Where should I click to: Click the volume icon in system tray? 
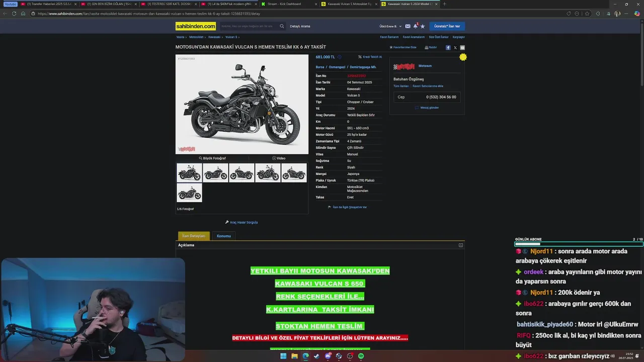tap(613, 356)
